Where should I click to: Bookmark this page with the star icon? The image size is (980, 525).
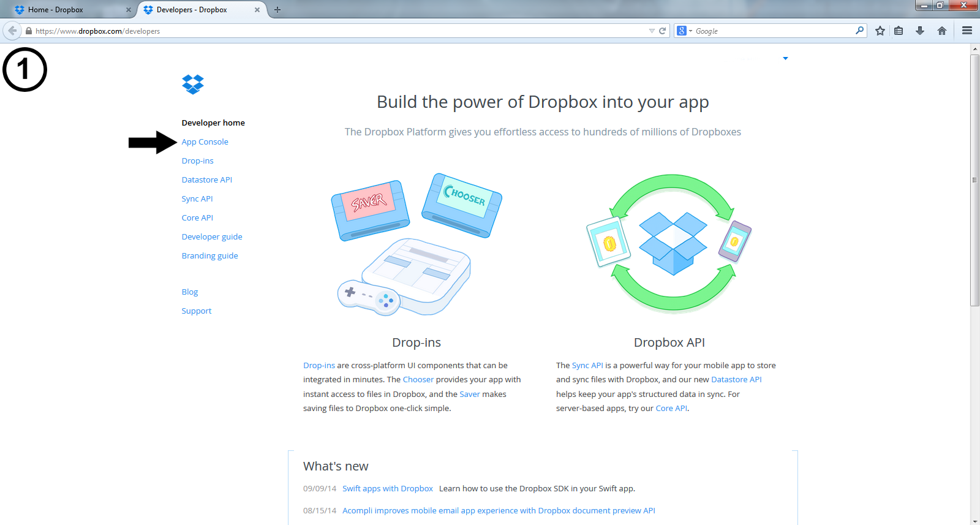880,31
